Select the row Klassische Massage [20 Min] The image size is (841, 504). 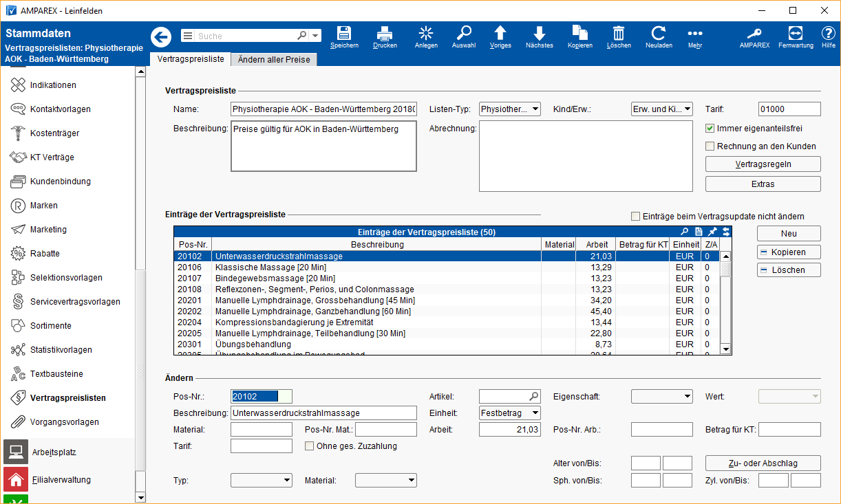tap(446, 267)
